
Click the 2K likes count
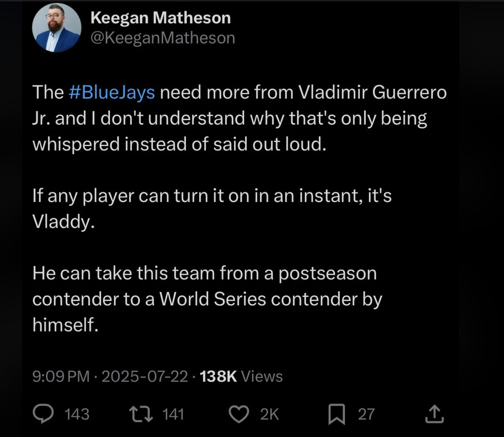270,414
